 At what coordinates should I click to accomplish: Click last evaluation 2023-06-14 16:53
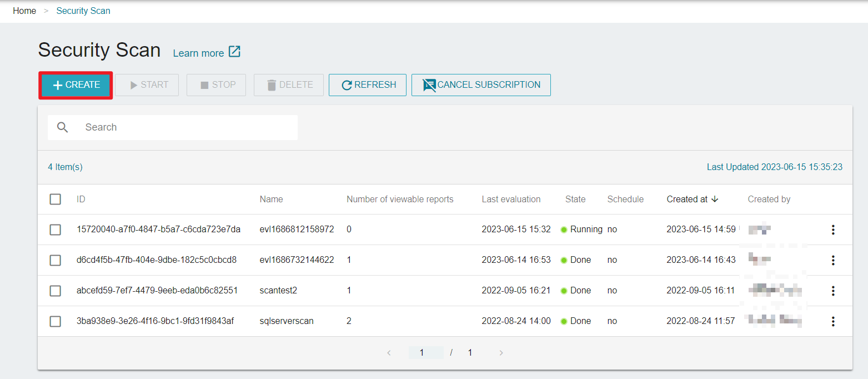[516, 260]
